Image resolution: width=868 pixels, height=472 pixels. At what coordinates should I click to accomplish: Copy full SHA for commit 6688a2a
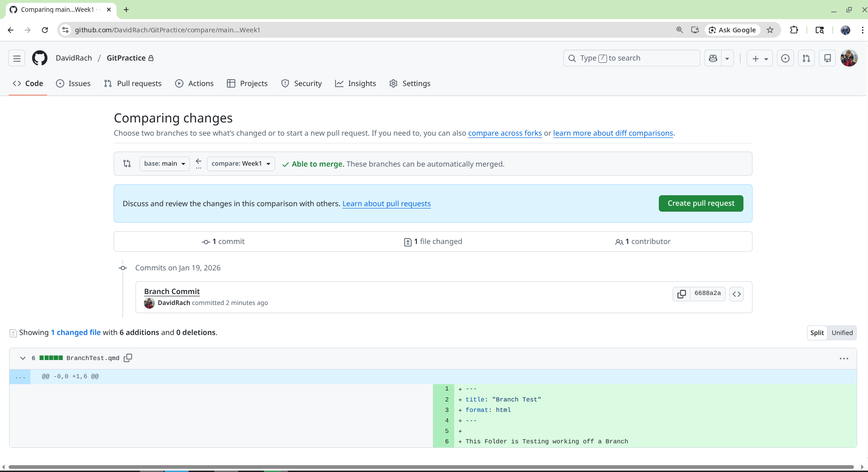[681, 294]
